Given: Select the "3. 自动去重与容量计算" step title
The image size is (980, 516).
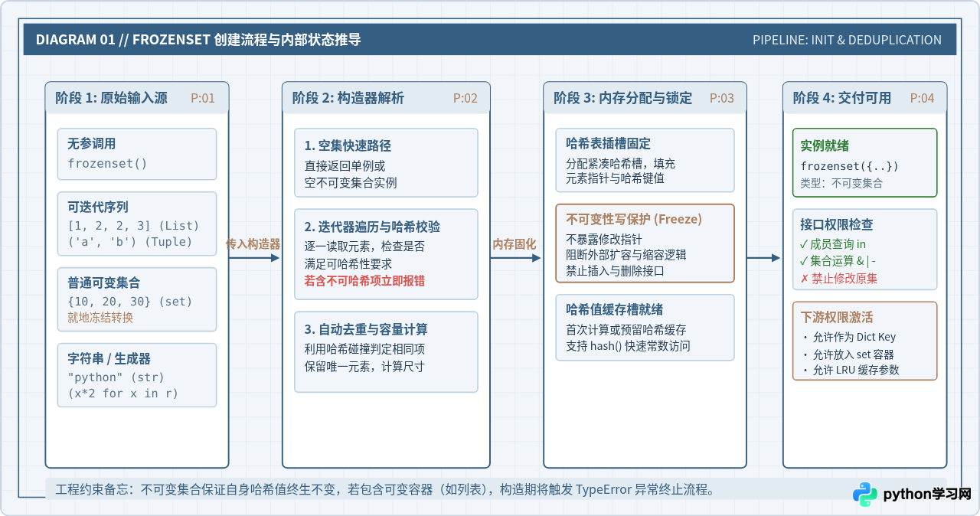Looking at the screenshot, I should pos(366,330).
